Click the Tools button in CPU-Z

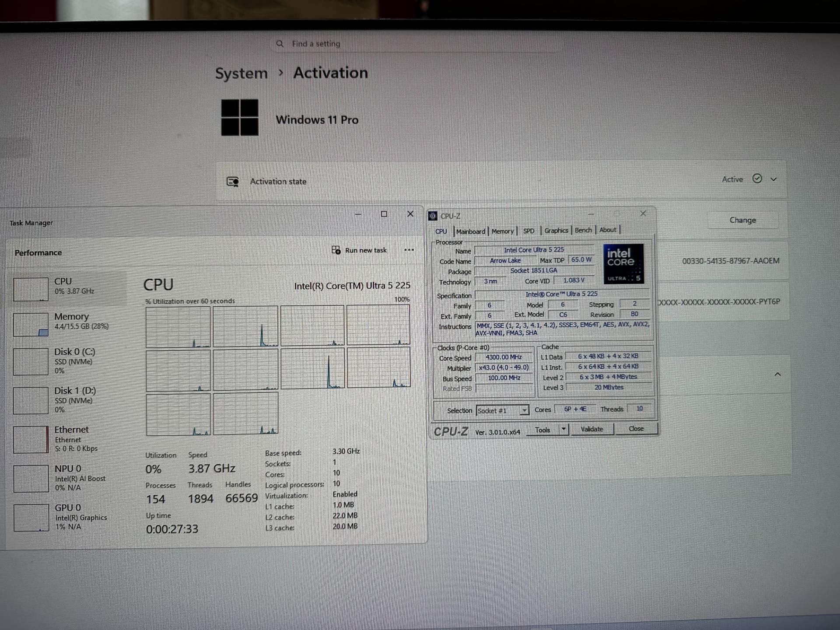(542, 430)
